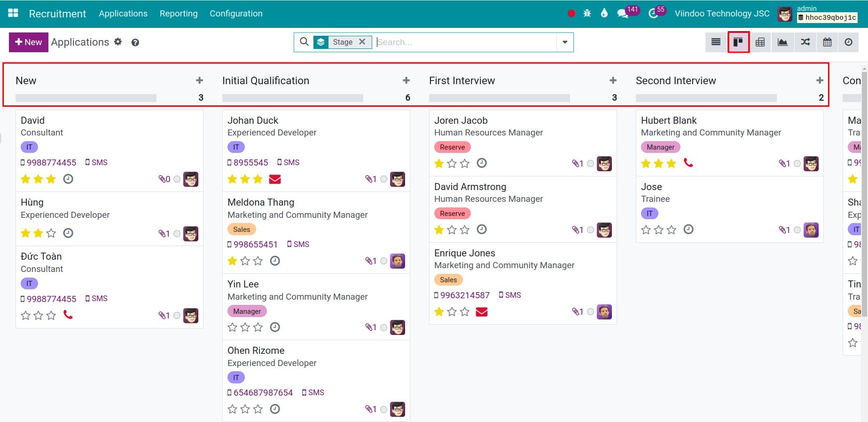Set second star on Joren Jacob card
The height and width of the screenshot is (422, 868).
[x=452, y=163]
